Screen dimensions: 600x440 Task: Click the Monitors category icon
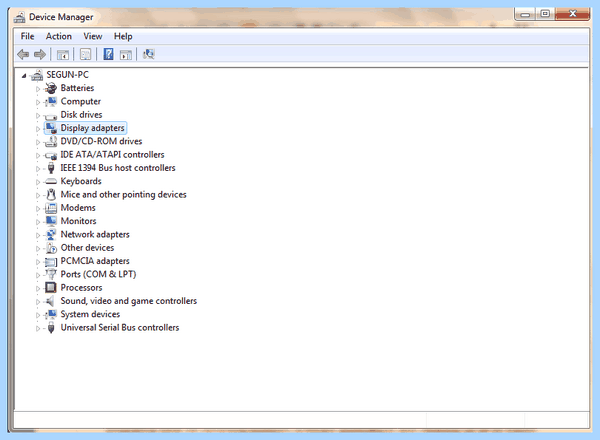[51, 221]
